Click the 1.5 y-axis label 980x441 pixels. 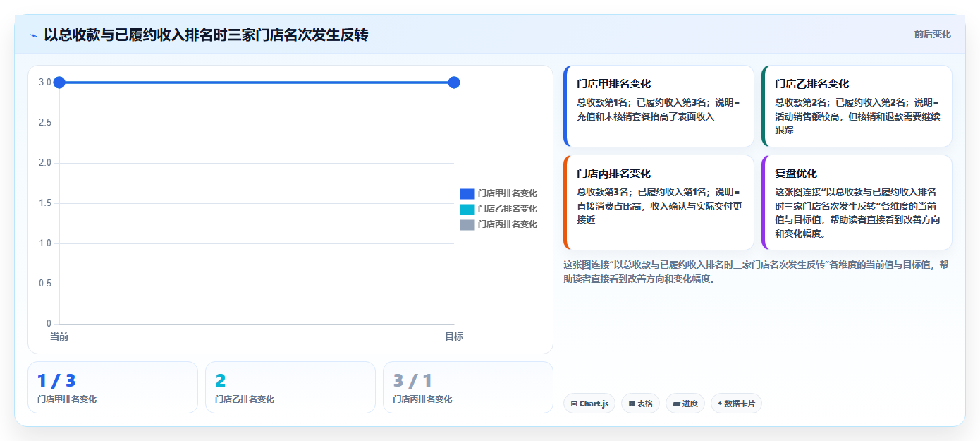(45, 203)
